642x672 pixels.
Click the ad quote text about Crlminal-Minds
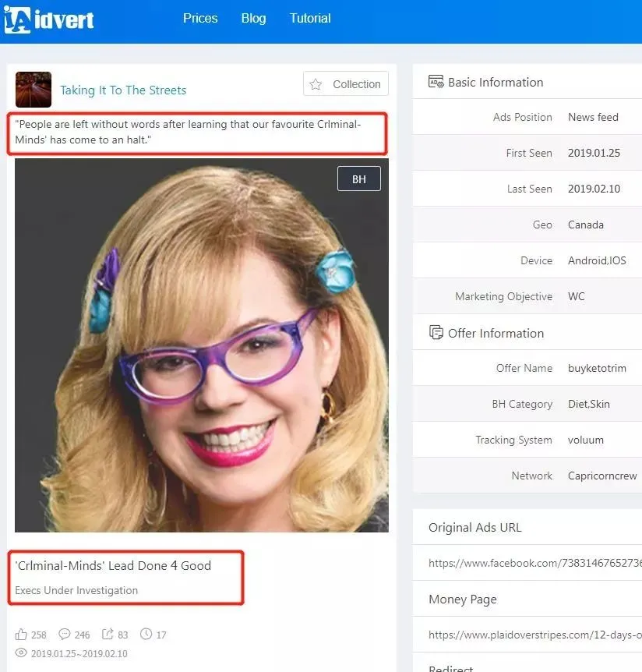(x=188, y=132)
